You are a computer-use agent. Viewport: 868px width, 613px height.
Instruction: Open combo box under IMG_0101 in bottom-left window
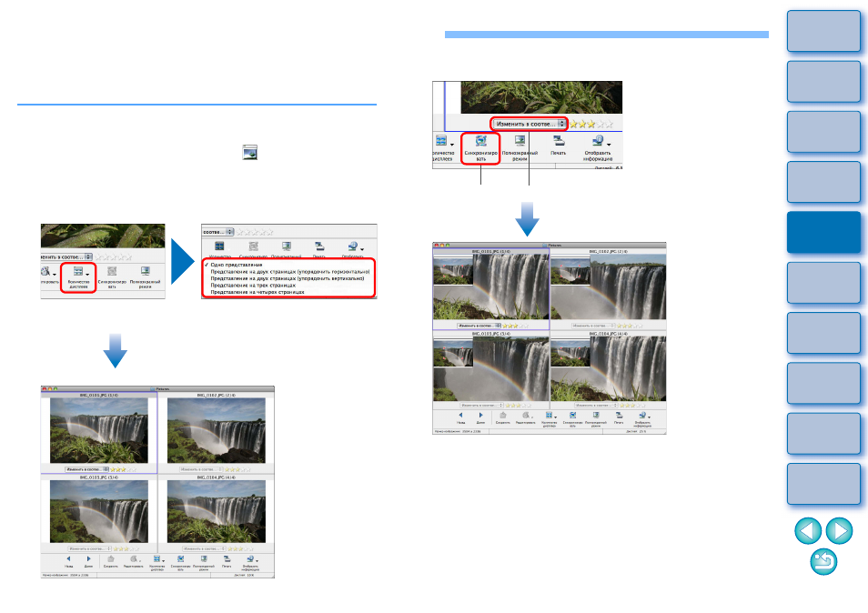[87, 469]
